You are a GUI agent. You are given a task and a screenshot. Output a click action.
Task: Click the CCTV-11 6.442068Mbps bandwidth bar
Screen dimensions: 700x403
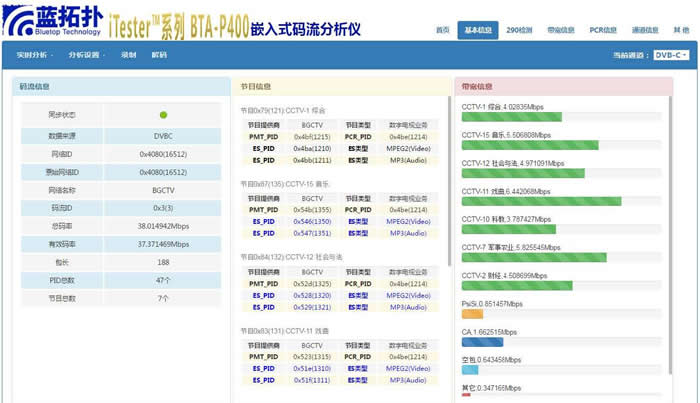pyautogui.click(x=542, y=201)
